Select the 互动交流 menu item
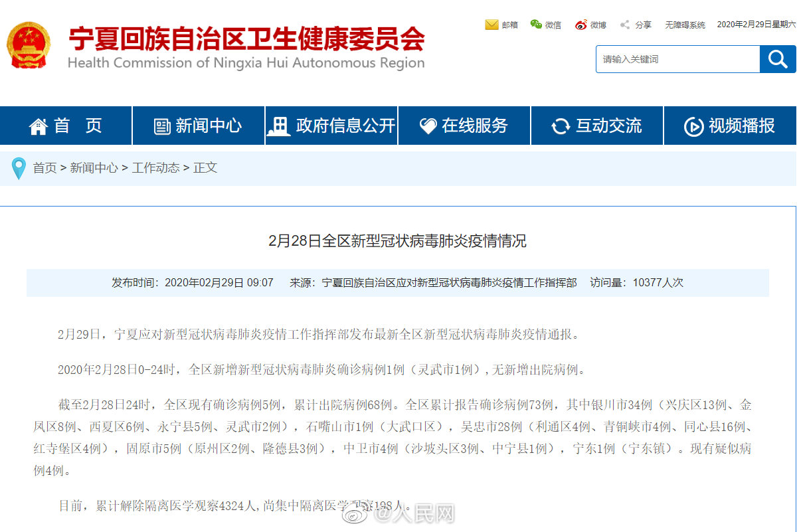The image size is (799, 532). click(597, 126)
